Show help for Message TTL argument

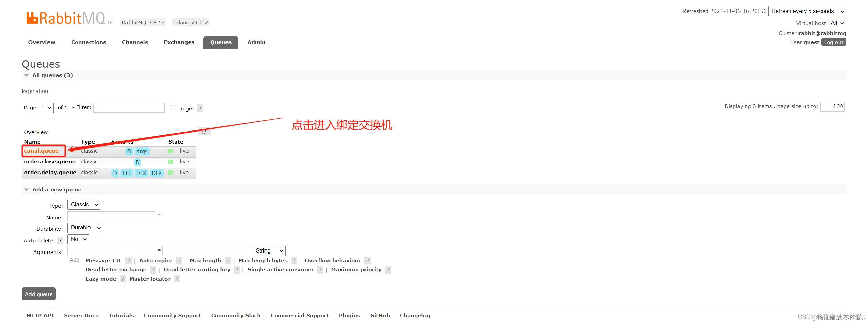tap(129, 260)
